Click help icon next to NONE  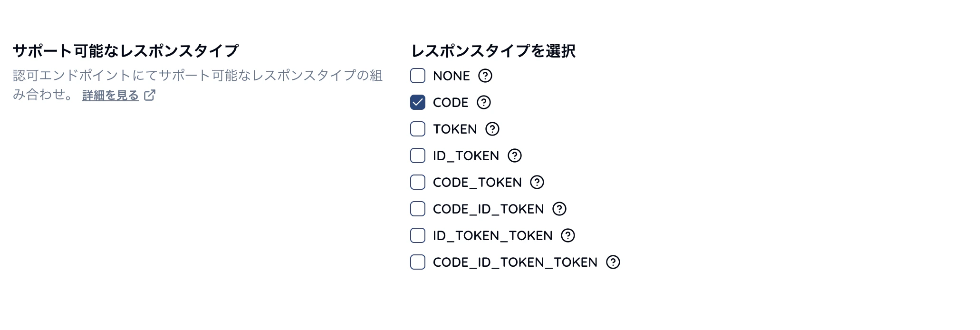point(485,76)
